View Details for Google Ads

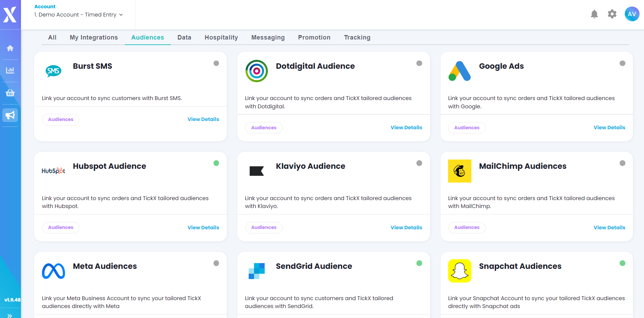pos(609,128)
